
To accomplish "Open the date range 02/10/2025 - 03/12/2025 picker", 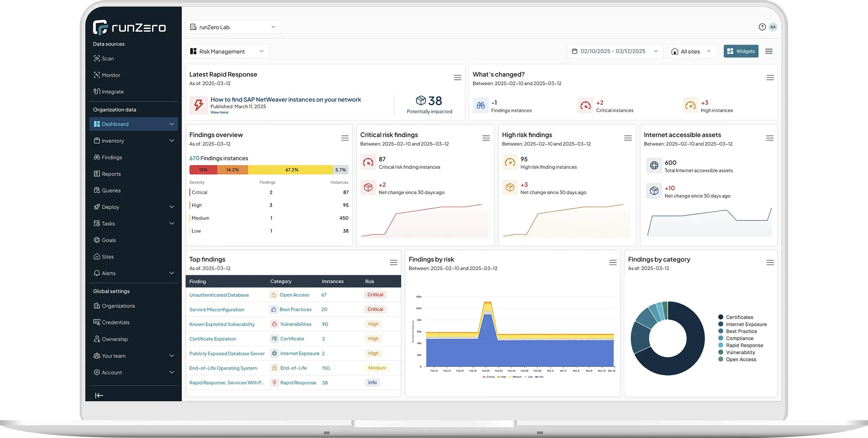I will (615, 51).
